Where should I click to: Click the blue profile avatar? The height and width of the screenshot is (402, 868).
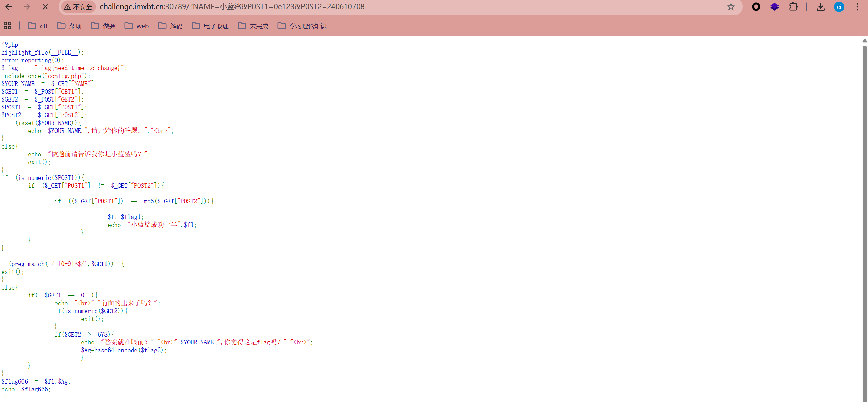tap(839, 7)
